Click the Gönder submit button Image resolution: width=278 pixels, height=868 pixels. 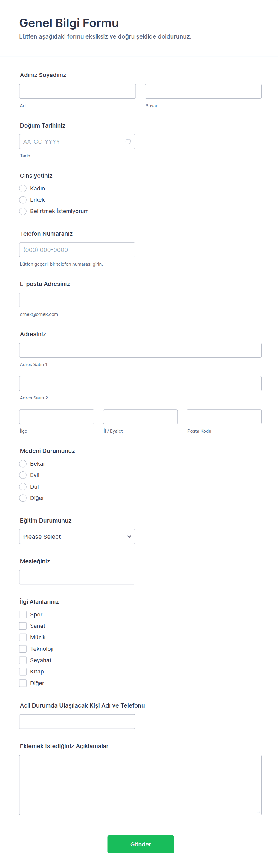pos(140,844)
